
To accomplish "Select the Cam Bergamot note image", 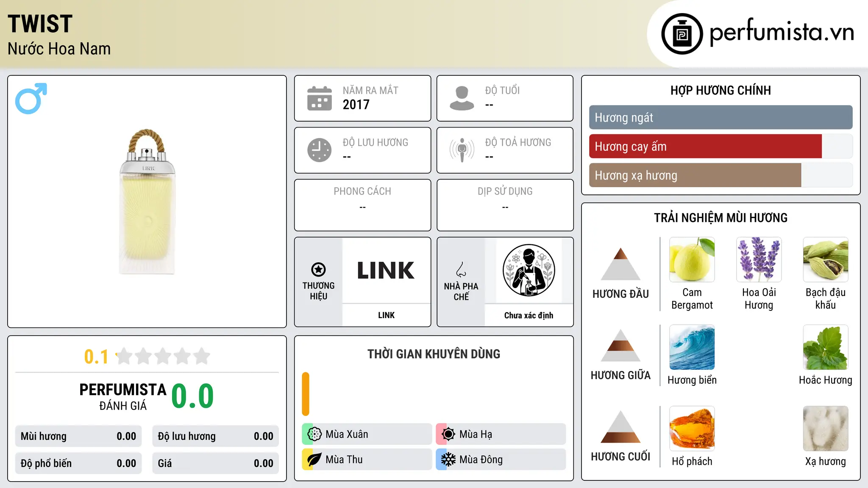I will [x=692, y=260].
